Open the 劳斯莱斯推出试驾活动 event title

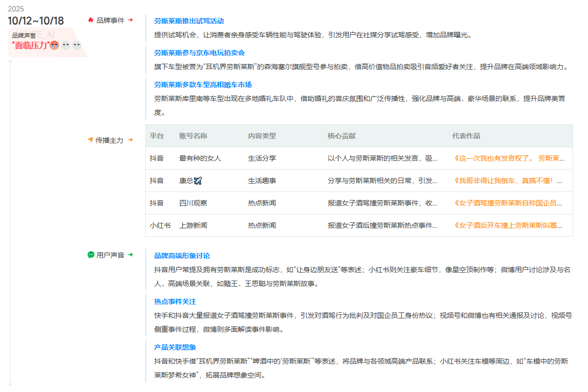pos(189,21)
